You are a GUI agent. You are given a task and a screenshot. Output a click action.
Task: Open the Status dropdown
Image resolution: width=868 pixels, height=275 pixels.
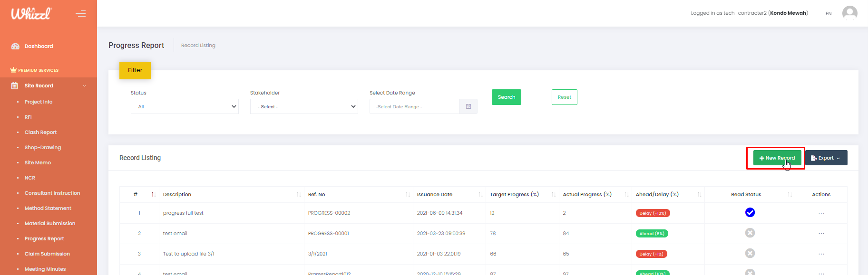coord(185,106)
